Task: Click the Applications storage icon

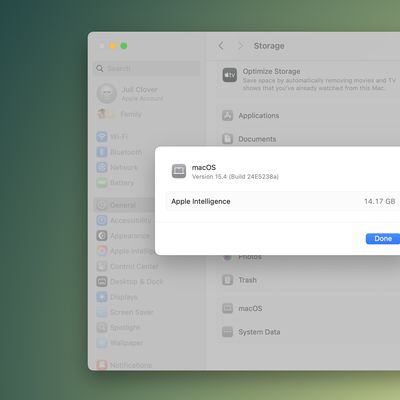Action: coord(228,116)
